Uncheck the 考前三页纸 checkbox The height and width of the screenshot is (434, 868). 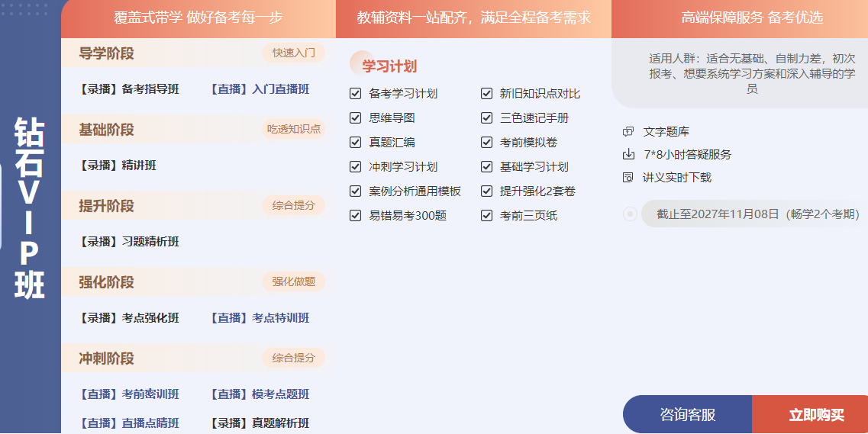pyautogui.click(x=486, y=216)
